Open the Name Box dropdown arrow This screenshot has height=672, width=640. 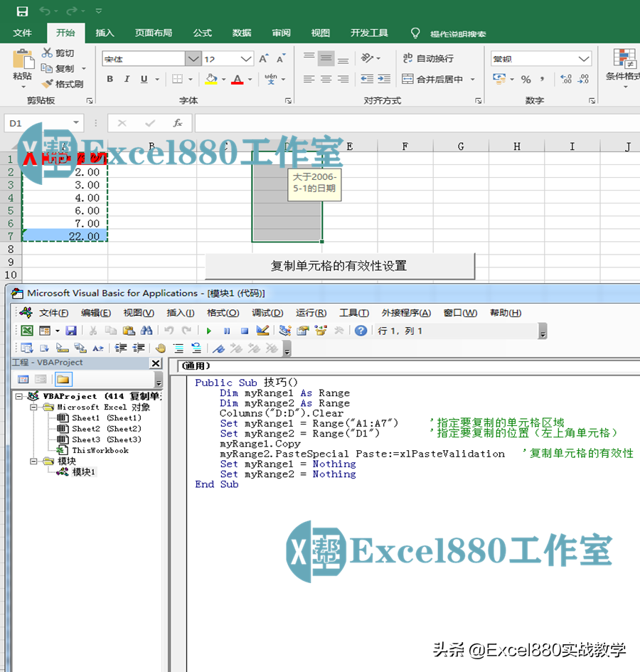pyautogui.click(x=76, y=123)
